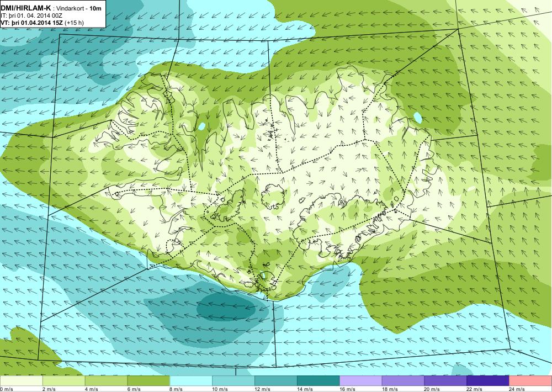Select the "6 m/s" legend label
The image size is (552, 392).
134,389
